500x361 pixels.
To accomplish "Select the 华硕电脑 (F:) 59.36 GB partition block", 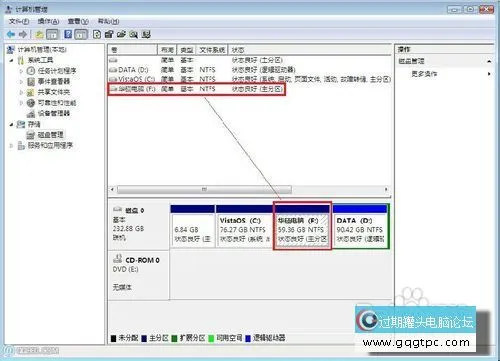I will (302, 226).
